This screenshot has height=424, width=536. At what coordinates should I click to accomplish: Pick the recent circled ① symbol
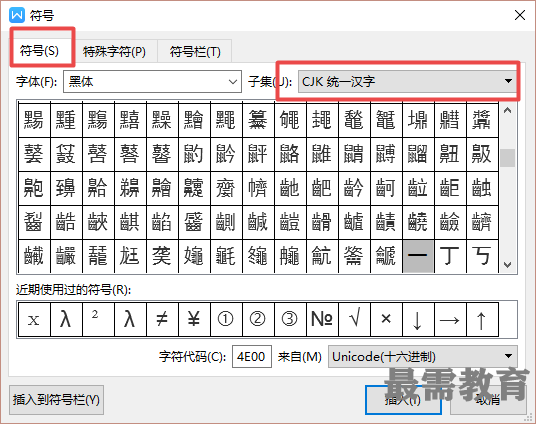tap(226, 320)
